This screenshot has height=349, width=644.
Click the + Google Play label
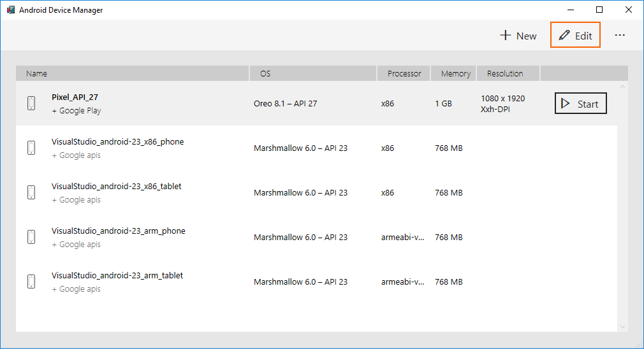coord(77,111)
